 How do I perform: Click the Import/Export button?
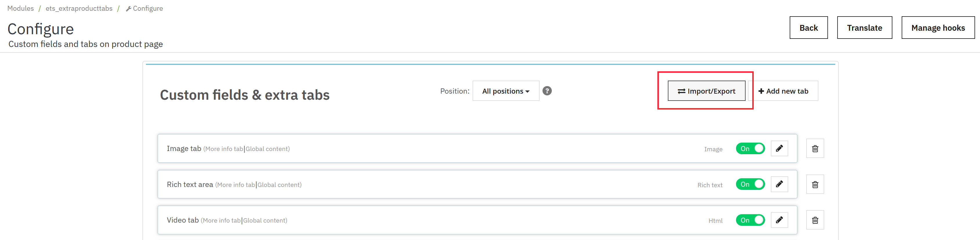point(706,91)
